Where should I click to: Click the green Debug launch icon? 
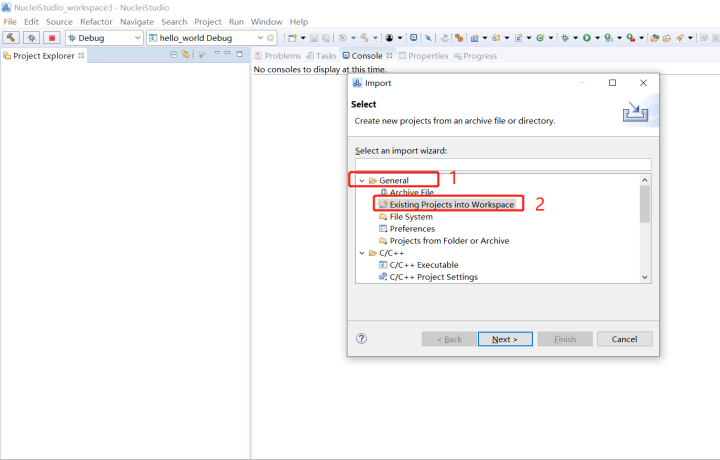tap(32, 38)
